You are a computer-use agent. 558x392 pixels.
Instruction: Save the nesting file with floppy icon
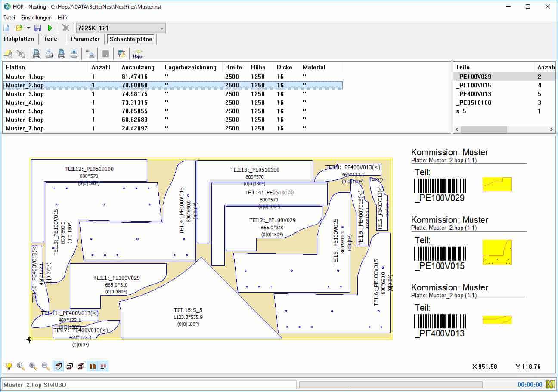click(38, 28)
